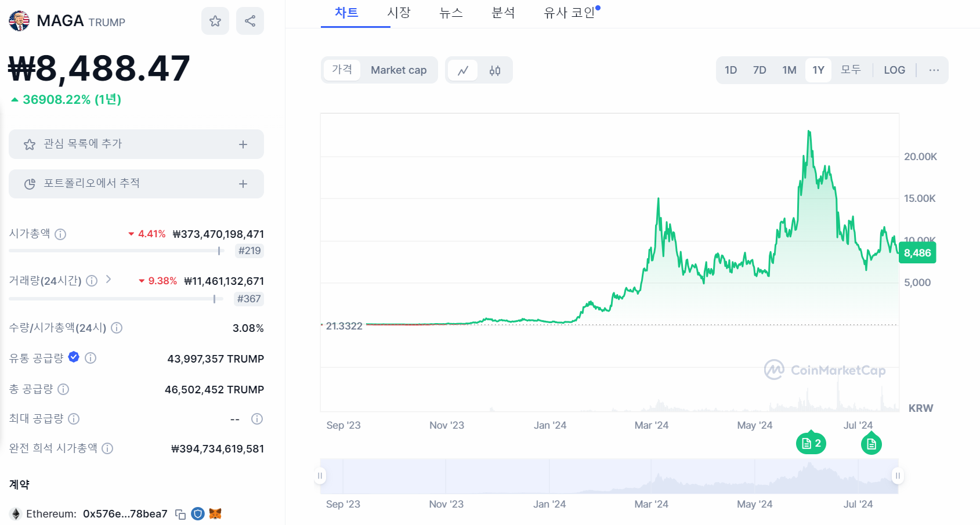Open the 분석 tab
This screenshot has height=525, width=980.
point(503,13)
